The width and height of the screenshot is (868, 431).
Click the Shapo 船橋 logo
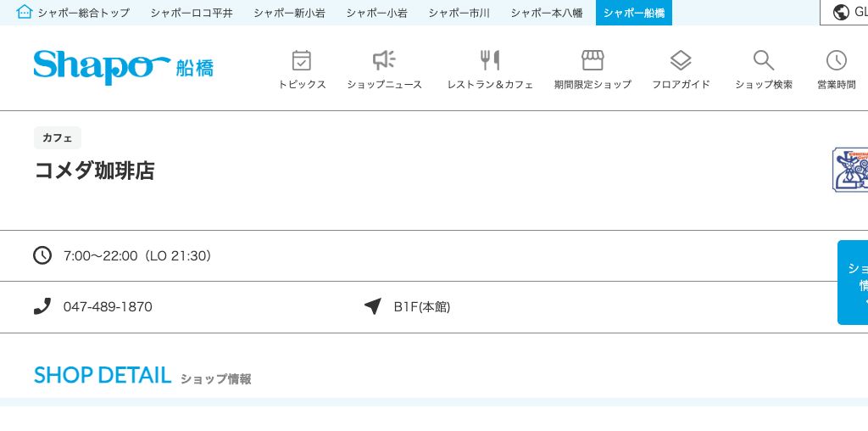[x=123, y=67]
